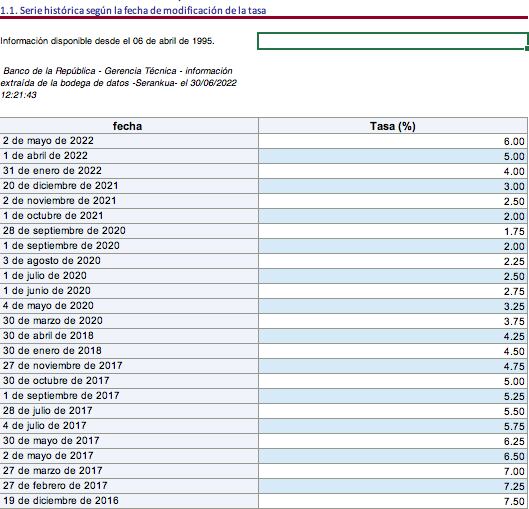Click rate 2.50 for 1 de julio 2020
This screenshot has height=509, width=529.
click(x=514, y=277)
